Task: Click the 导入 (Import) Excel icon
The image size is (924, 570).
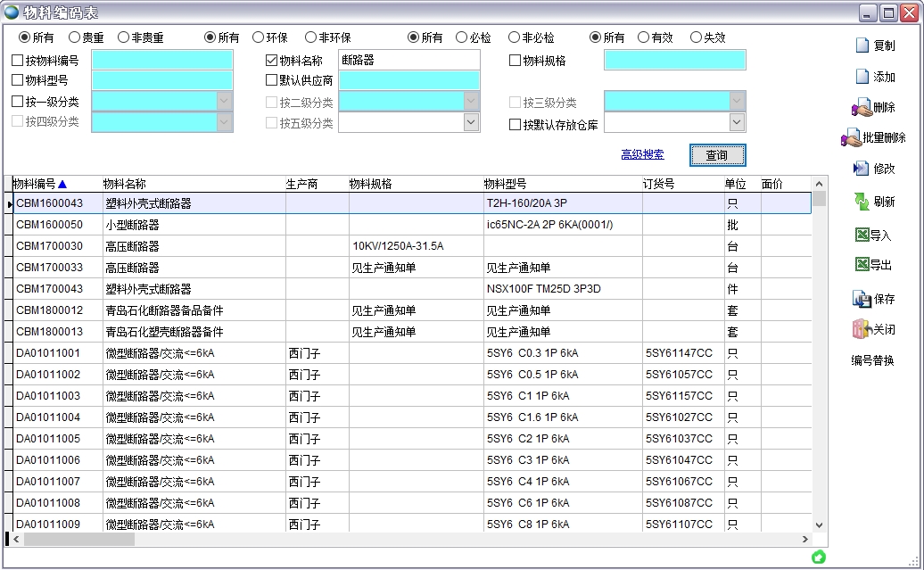Action: pos(862,235)
